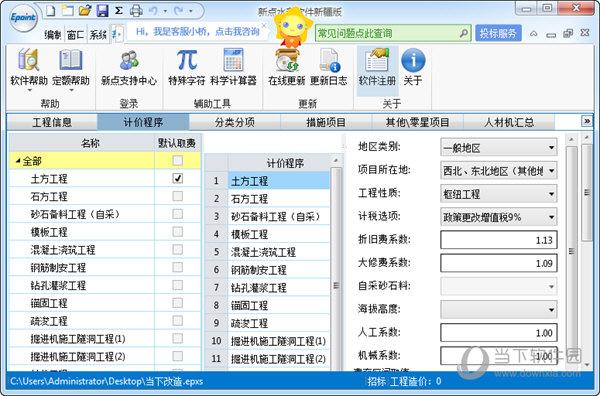The image size is (600, 396).
Task: View the 更新日志 update log
Action: pyautogui.click(x=328, y=67)
